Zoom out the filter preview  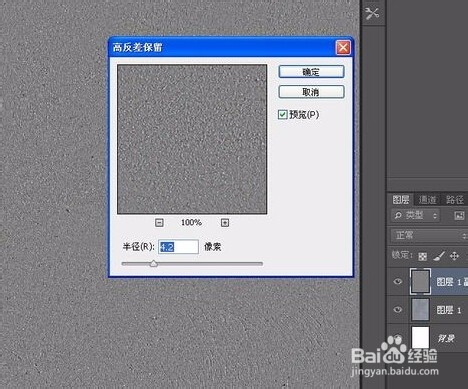[159, 222]
